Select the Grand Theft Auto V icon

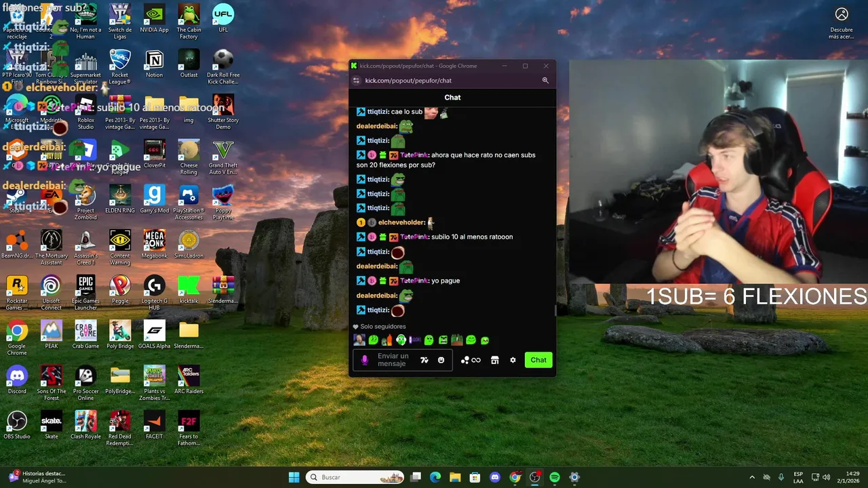coord(223,158)
